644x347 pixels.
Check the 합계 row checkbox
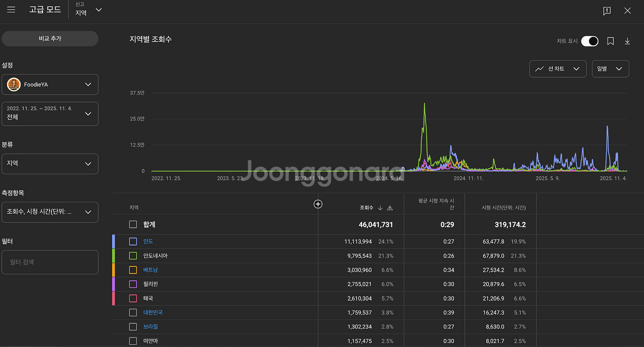[133, 224]
